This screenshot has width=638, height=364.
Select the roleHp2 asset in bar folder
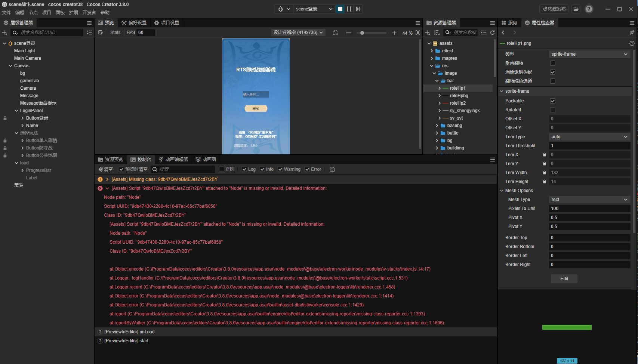pyautogui.click(x=458, y=103)
